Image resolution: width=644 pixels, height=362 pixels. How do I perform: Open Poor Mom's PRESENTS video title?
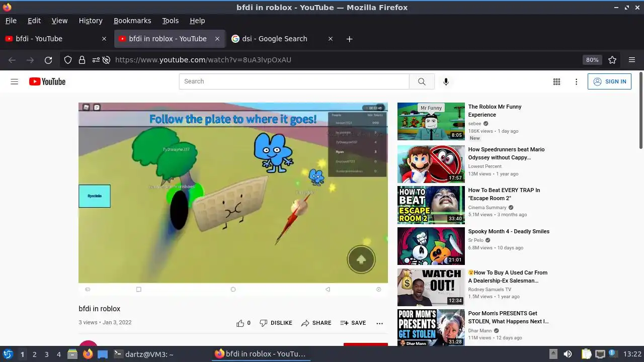pyautogui.click(x=509, y=317)
